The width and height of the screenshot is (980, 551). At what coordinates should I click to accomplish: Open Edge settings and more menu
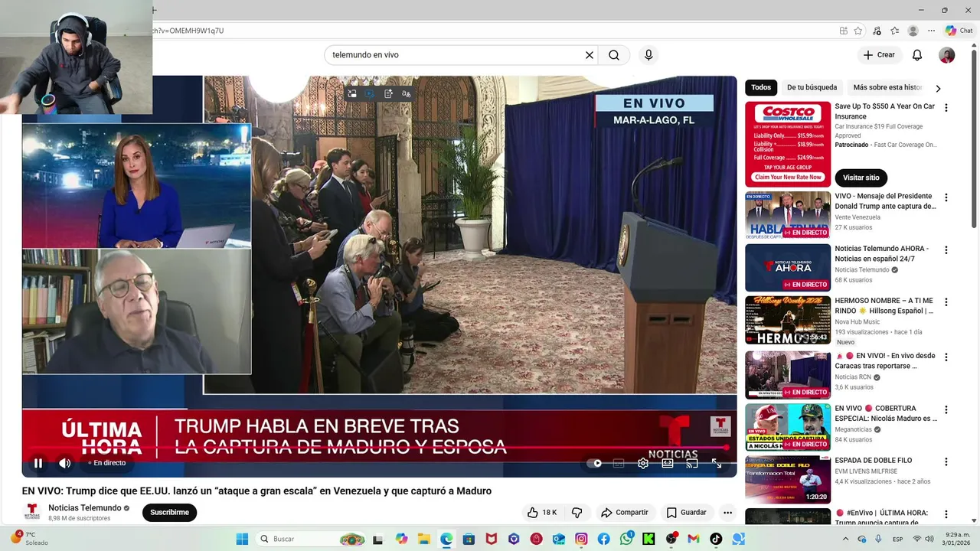931,31
